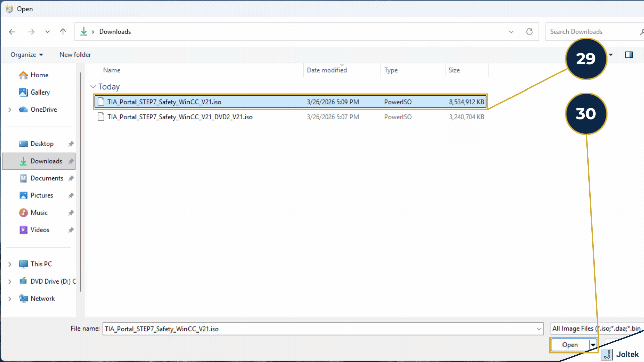644x362 pixels.
Task: Expand the This PC tree item
Action: pyautogui.click(x=9, y=264)
